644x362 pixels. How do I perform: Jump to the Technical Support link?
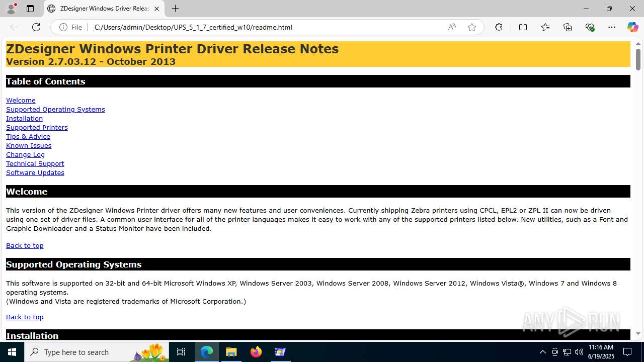click(x=35, y=163)
